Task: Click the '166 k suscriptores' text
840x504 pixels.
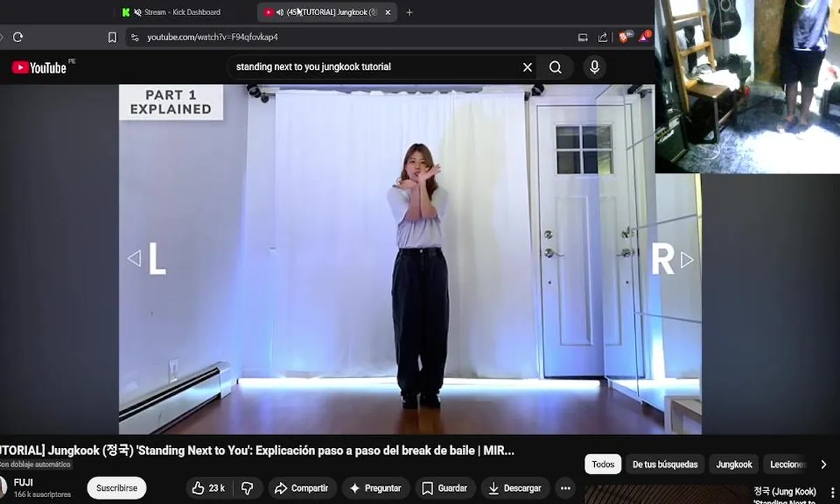Action: click(x=42, y=494)
